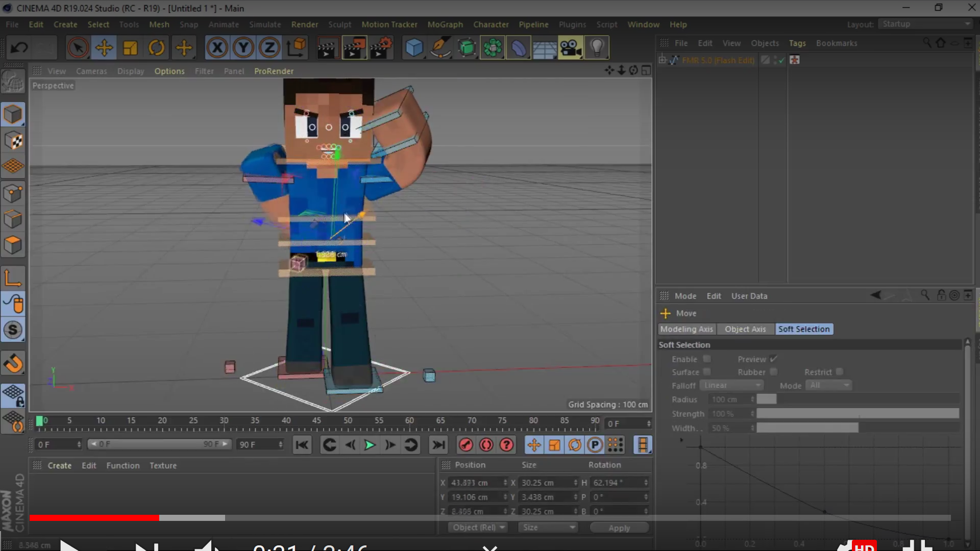Open viewport Options menu

pos(169,71)
